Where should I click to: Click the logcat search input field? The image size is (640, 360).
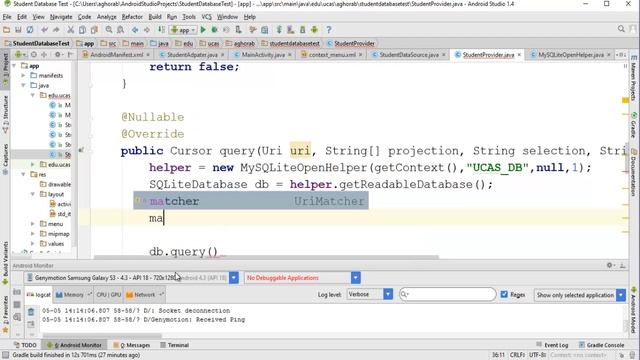[447, 294]
